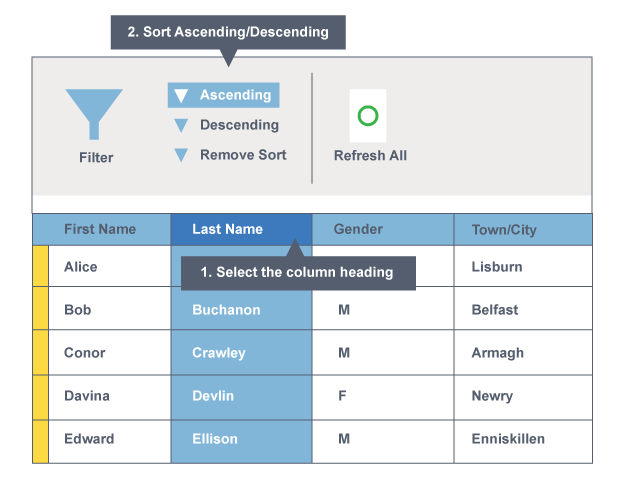Choose the Descending sort label

(x=239, y=125)
